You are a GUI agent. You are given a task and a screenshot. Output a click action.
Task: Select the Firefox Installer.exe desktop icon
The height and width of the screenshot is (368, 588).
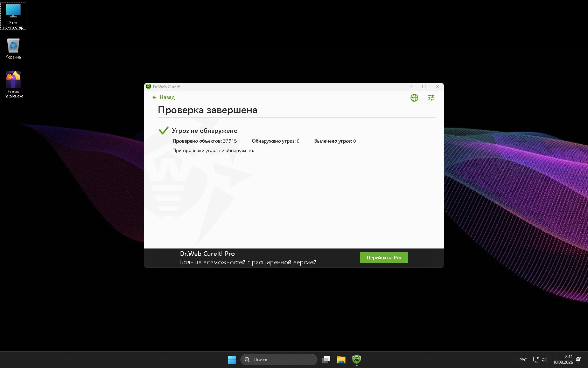[x=13, y=84]
